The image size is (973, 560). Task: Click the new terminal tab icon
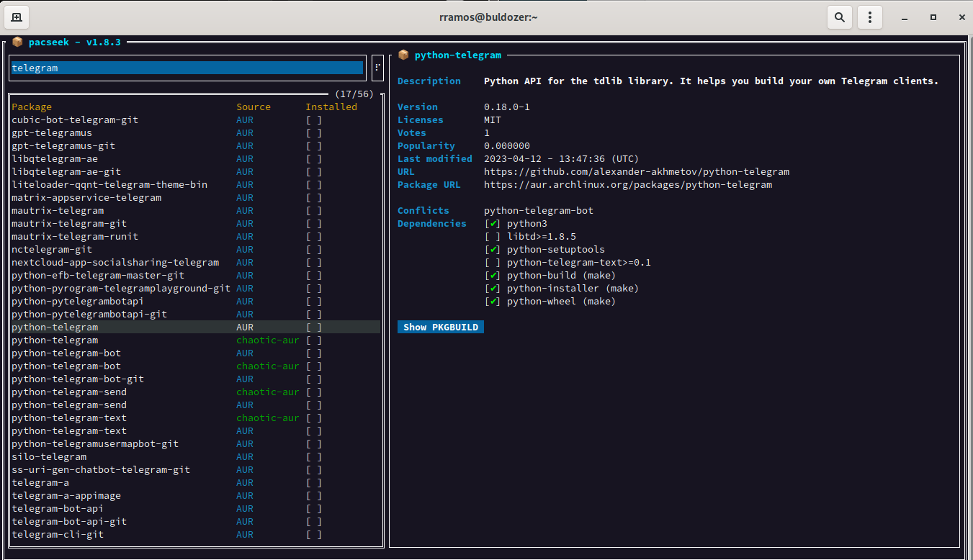pos(17,17)
